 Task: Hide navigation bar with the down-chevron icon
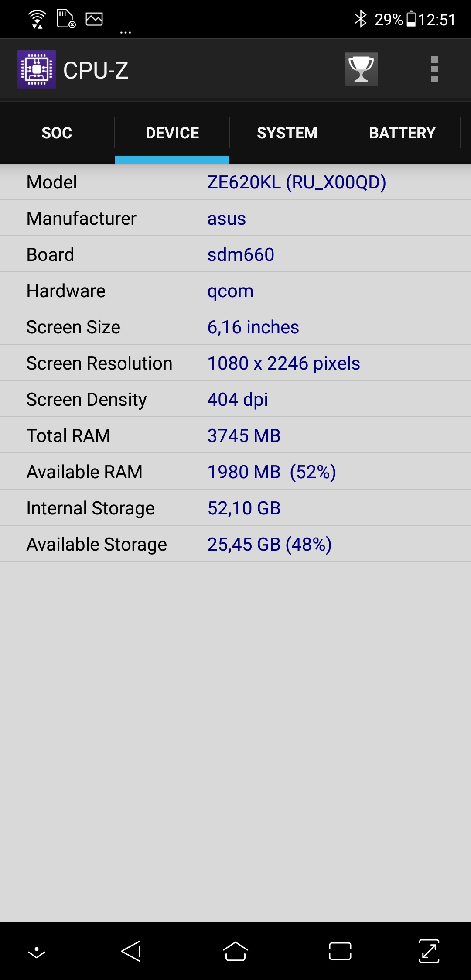coord(37,953)
